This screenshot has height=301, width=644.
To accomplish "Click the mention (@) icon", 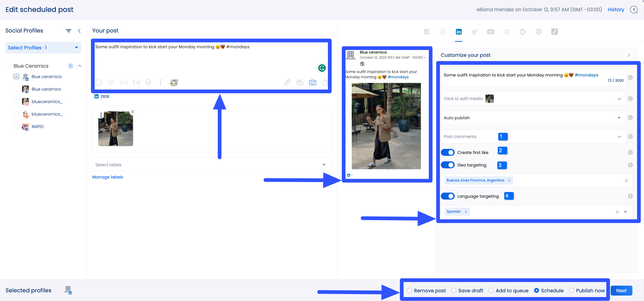I will [x=149, y=82].
